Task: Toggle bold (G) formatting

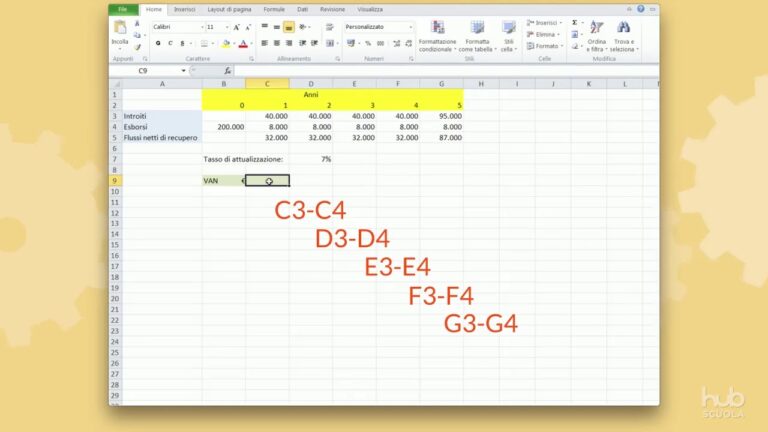Action: (x=158, y=44)
